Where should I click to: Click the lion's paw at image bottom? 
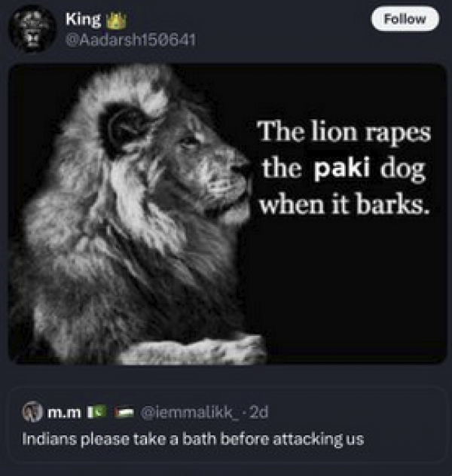194,349
